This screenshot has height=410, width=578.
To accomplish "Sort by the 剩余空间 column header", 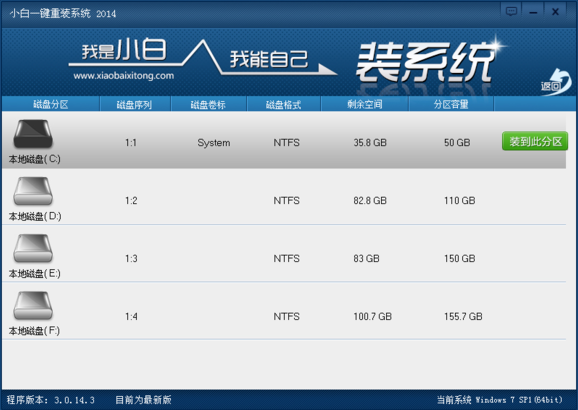I will pyautogui.click(x=365, y=104).
